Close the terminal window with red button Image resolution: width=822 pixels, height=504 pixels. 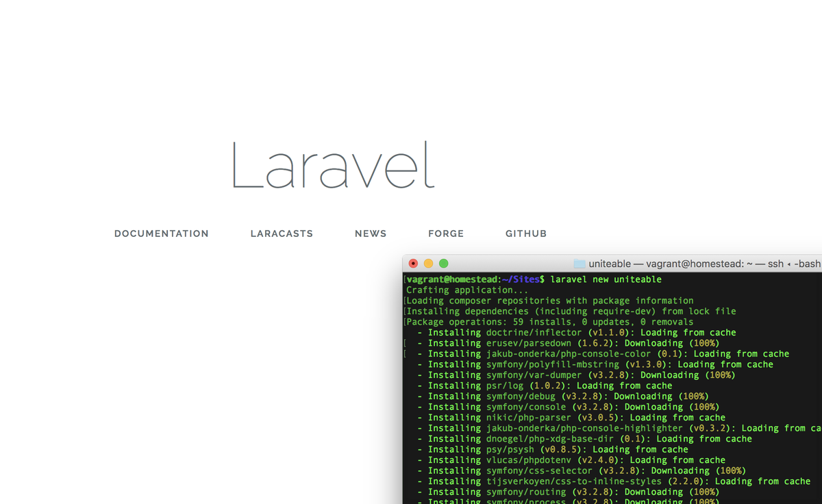tap(413, 264)
